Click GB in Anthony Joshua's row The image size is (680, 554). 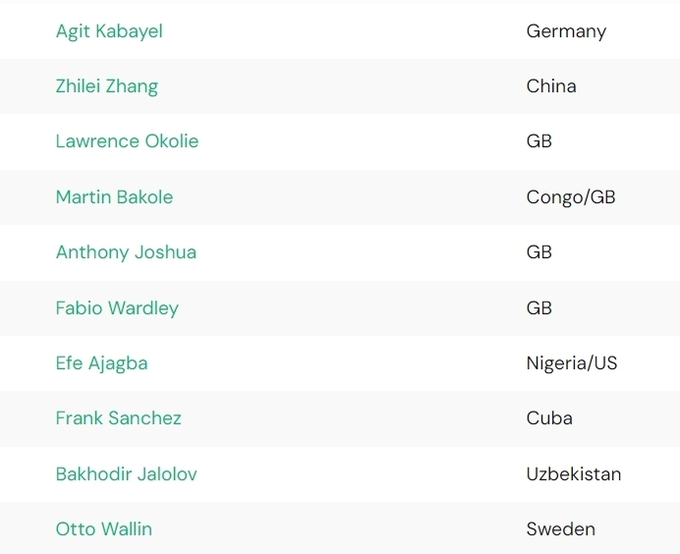[x=539, y=252]
